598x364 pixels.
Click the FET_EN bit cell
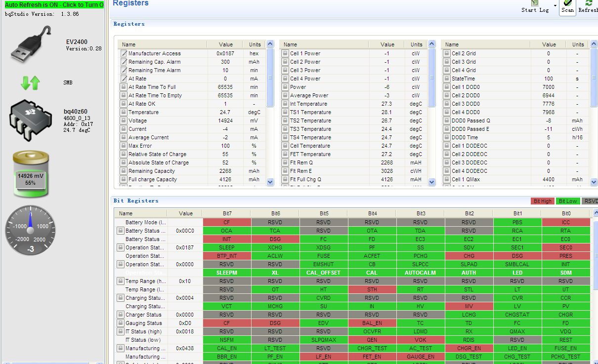point(372,357)
